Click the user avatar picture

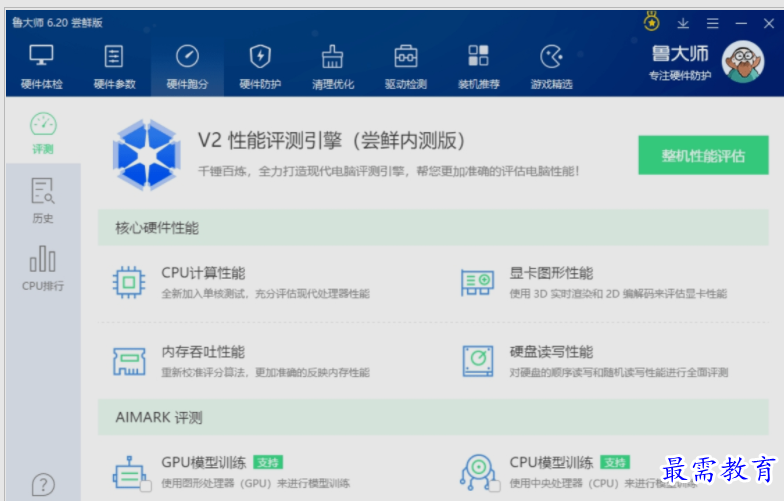click(x=742, y=62)
